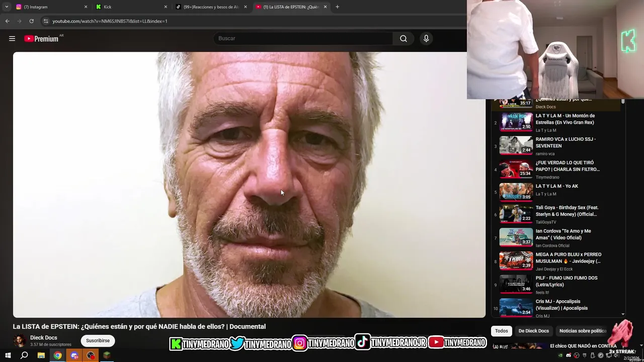The width and height of the screenshot is (644, 362).
Task: Close the Instagram tab
Action: (86, 7)
